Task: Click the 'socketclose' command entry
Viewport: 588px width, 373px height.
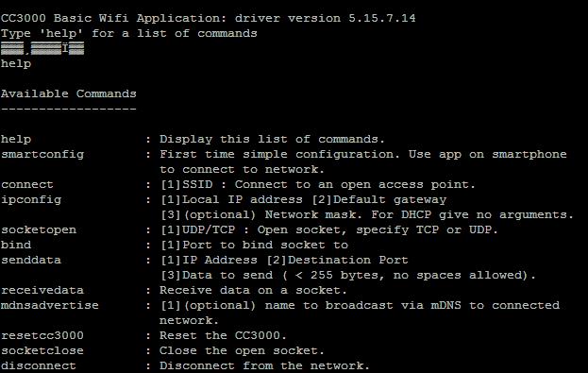Action: (42, 350)
